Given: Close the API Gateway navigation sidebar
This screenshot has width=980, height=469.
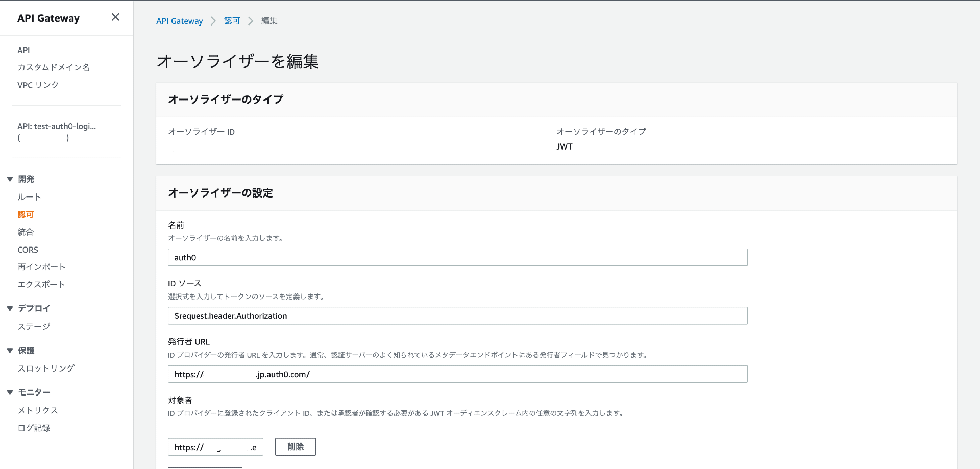Looking at the screenshot, I should (115, 17).
